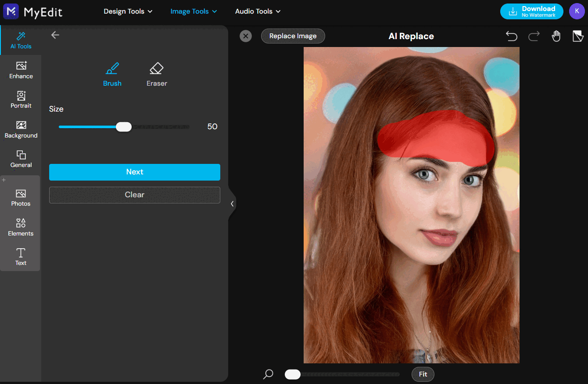Open the Audio Tools dropdown
The height and width of the screenshot is (384, 588).
(258, 11)
